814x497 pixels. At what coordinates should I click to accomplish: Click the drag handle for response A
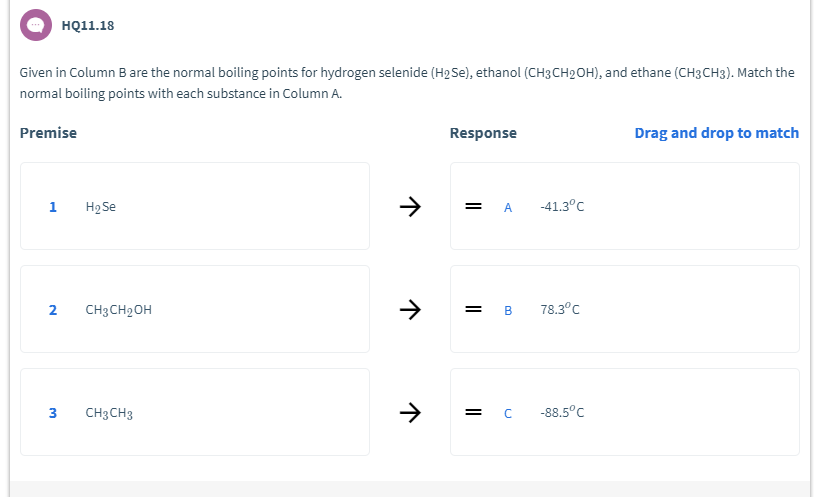click(x=473, y=207)
